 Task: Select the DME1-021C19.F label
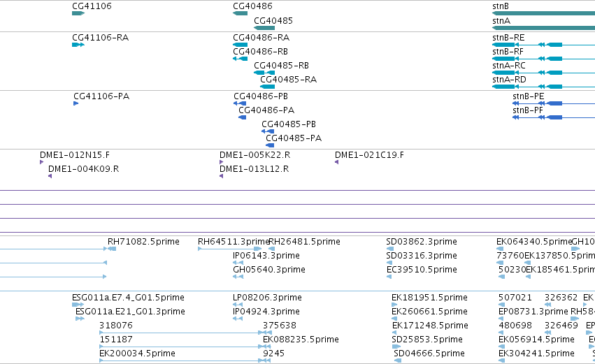coord(369,155)
